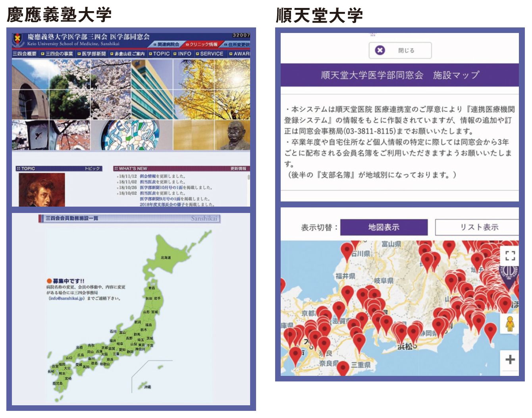Click 北海道 on the Japan map
This screenshot has width=532, height=418.
click(x=166, y=258)
